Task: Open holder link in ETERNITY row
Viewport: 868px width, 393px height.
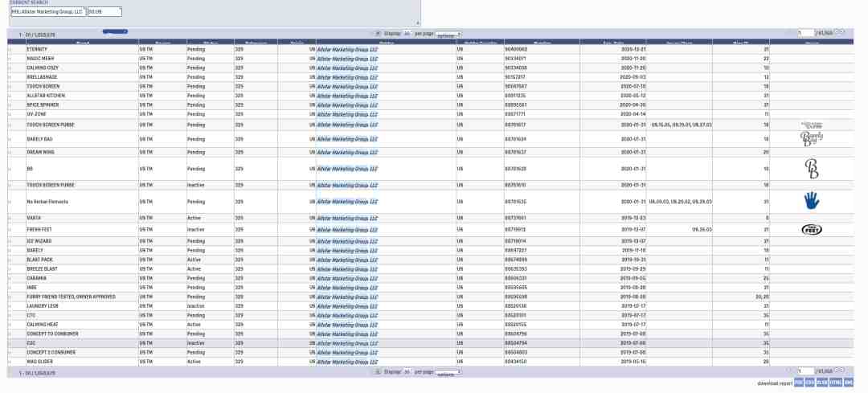Action: coord(347,49)
